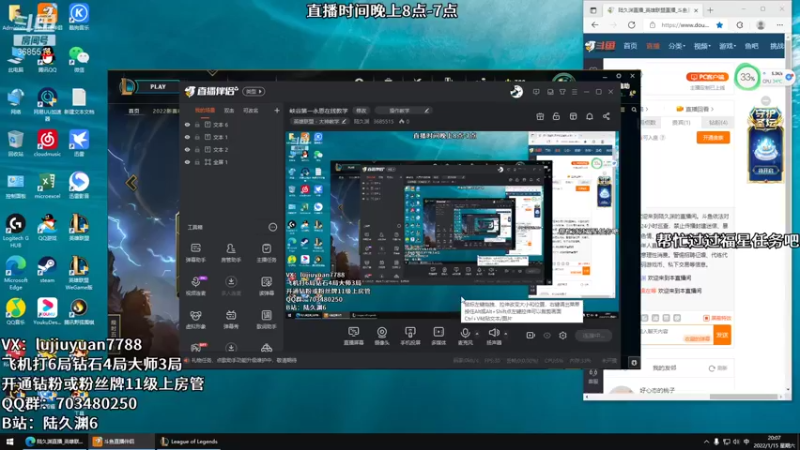Select the 文本 6 source row

click(x=232, y=124)
